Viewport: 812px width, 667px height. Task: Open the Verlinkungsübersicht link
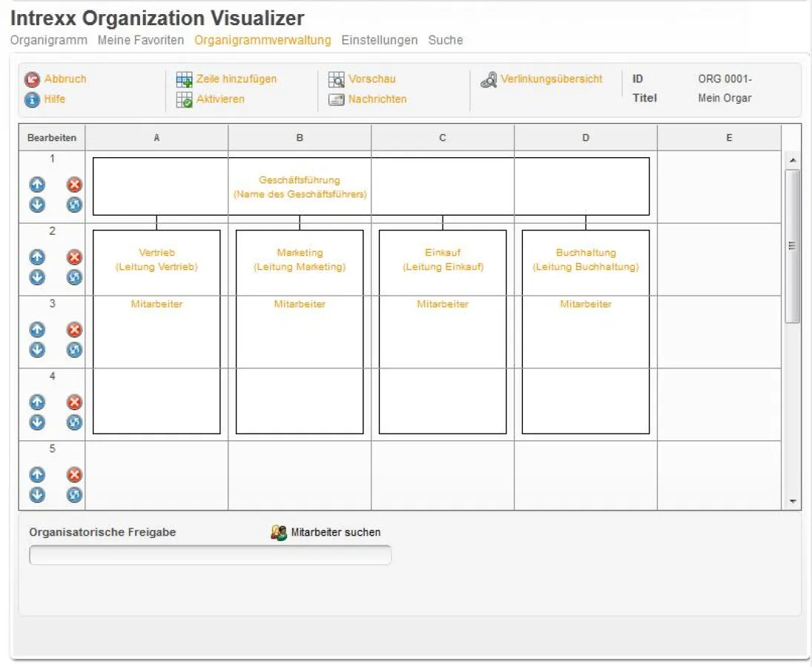(x=552, y=79)
